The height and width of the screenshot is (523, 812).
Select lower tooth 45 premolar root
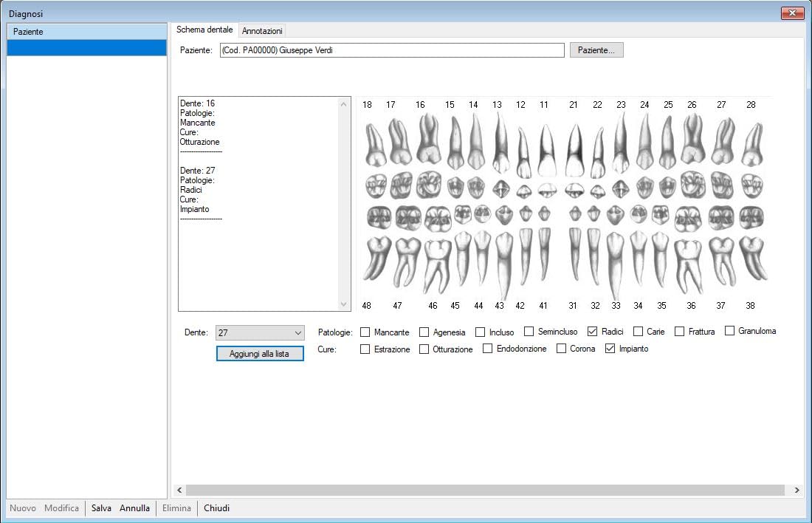pos(462,258)
